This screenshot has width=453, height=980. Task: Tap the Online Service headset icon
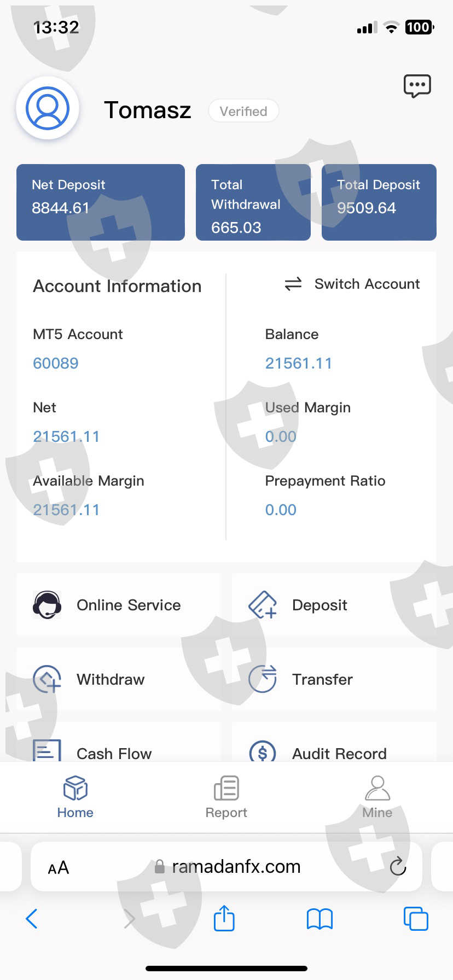(47, 605)
